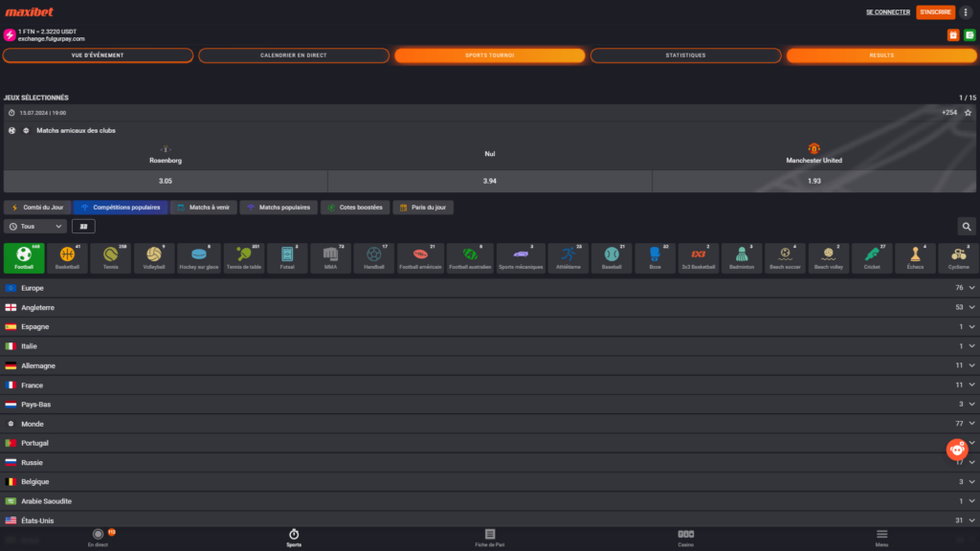Select the Boxe sport icon

pyautogui.click(x=655, y=257)
